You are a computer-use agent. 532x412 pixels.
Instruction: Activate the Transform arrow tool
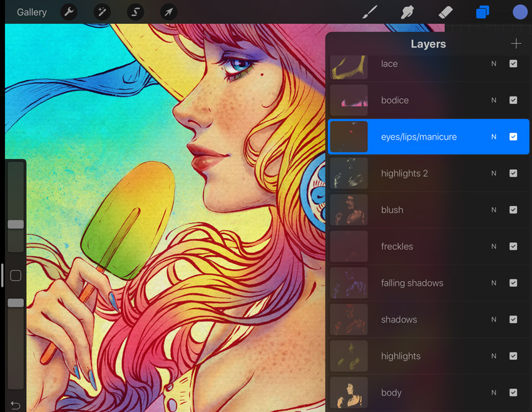pyautogui.click(x=168, y=13)
